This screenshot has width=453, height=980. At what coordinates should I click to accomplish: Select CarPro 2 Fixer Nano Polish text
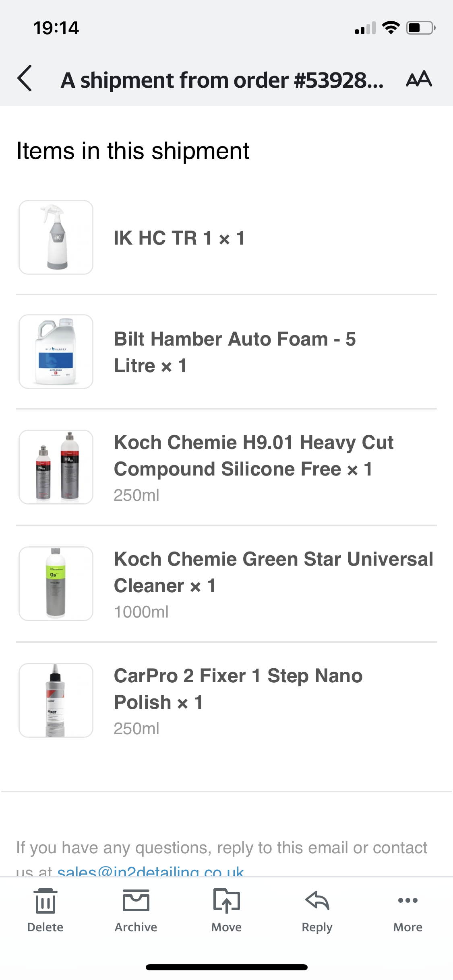pyautogui.click(x=238, y=689)
